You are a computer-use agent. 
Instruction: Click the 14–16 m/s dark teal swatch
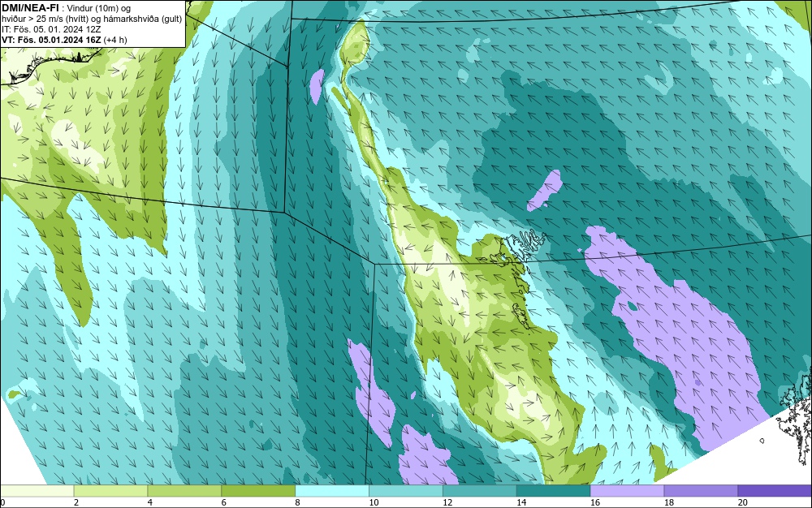tap(554, 490)
